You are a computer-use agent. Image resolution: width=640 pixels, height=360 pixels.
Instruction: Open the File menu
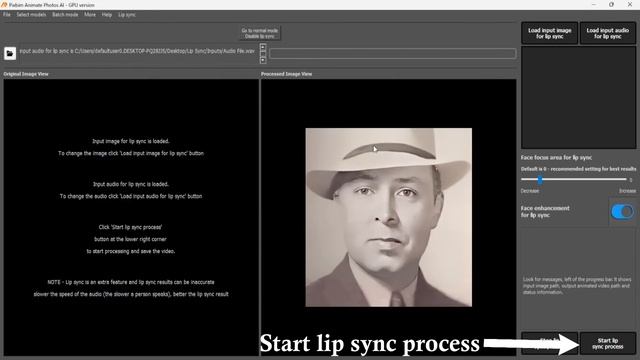pyautogui.click(x=7, y=15)
